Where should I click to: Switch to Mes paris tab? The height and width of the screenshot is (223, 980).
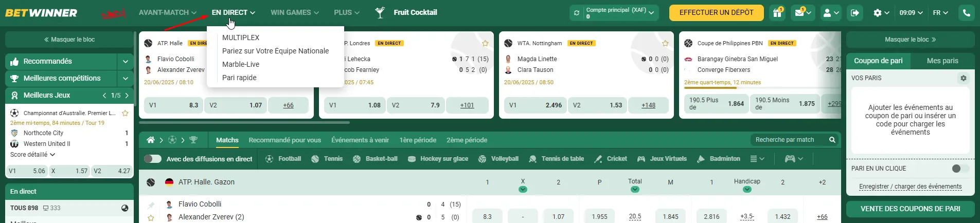pyautogui.click(x=942, y=61)
